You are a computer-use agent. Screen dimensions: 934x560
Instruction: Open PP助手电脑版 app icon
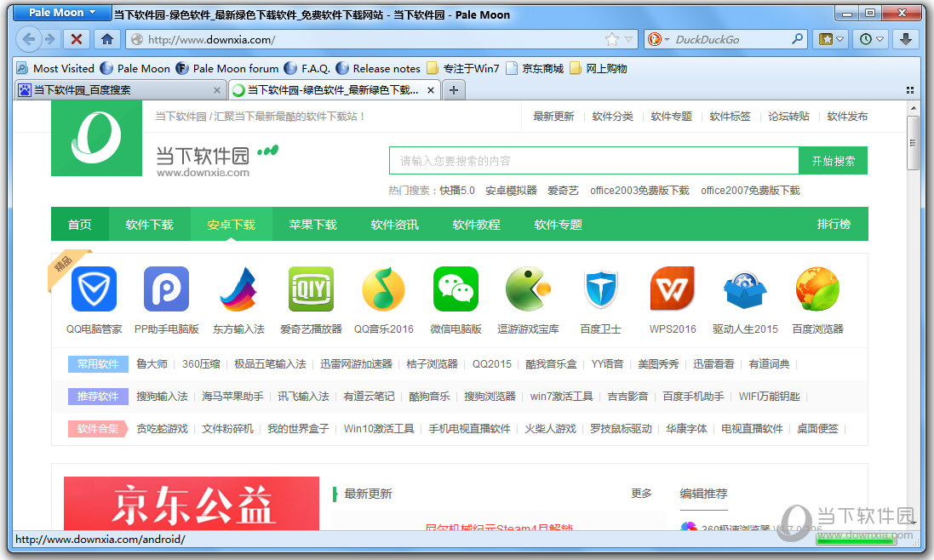tap(166, 289)
